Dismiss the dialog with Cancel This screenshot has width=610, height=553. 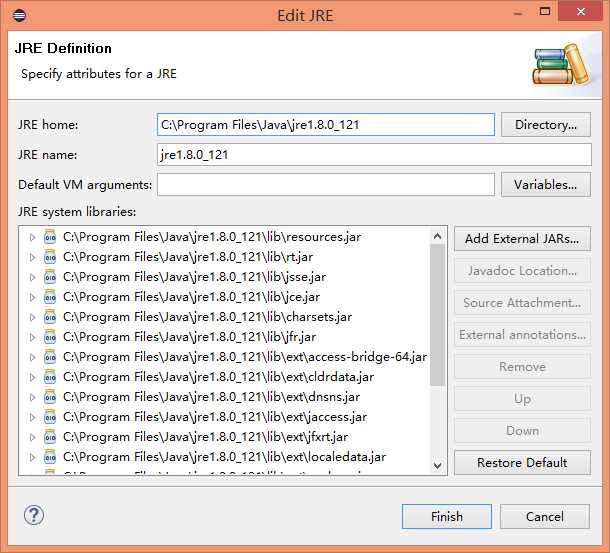(x=545, y=516)
